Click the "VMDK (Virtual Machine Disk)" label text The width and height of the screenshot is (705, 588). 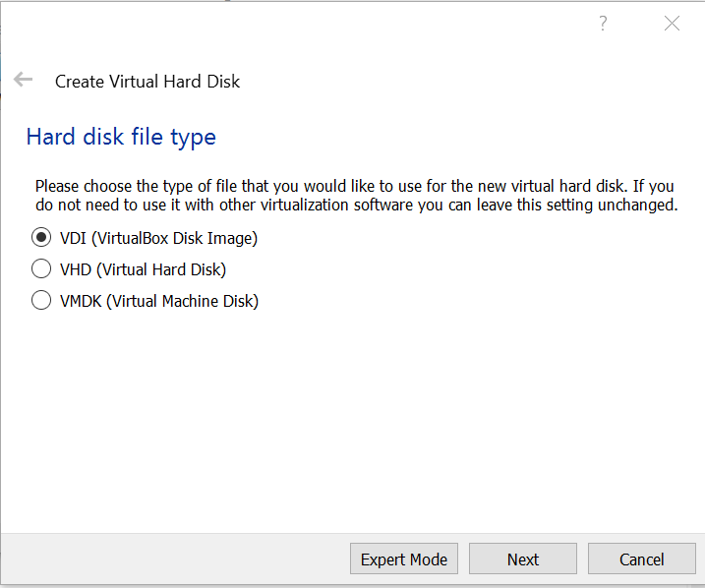point(158,301)
